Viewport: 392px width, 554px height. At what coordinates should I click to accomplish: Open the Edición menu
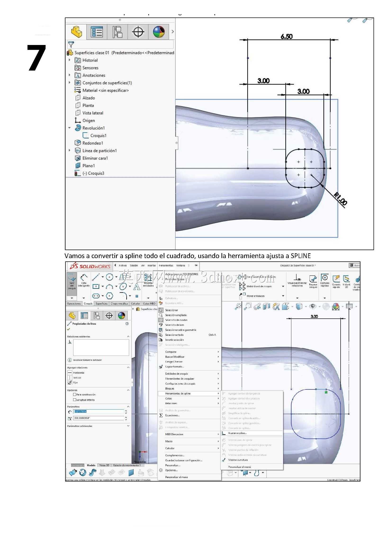[x=134, y=265]
